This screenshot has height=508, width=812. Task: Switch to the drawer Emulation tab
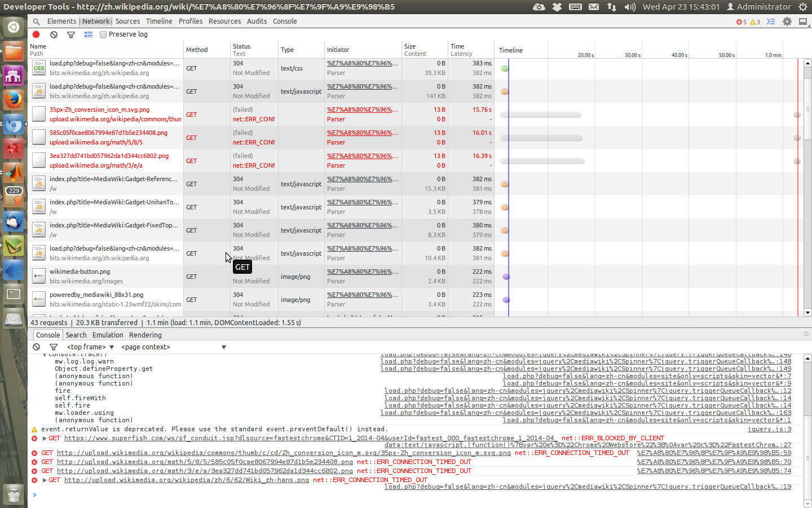pos(108,335)
